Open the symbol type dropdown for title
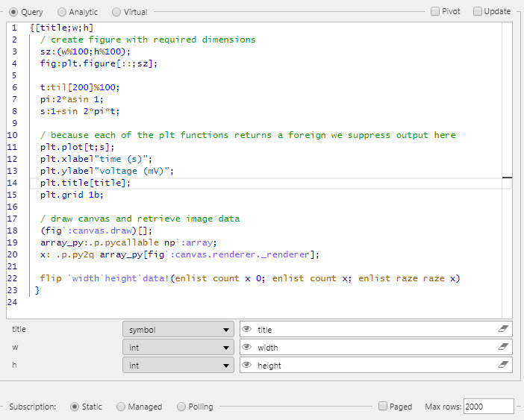 pos(178,329)
